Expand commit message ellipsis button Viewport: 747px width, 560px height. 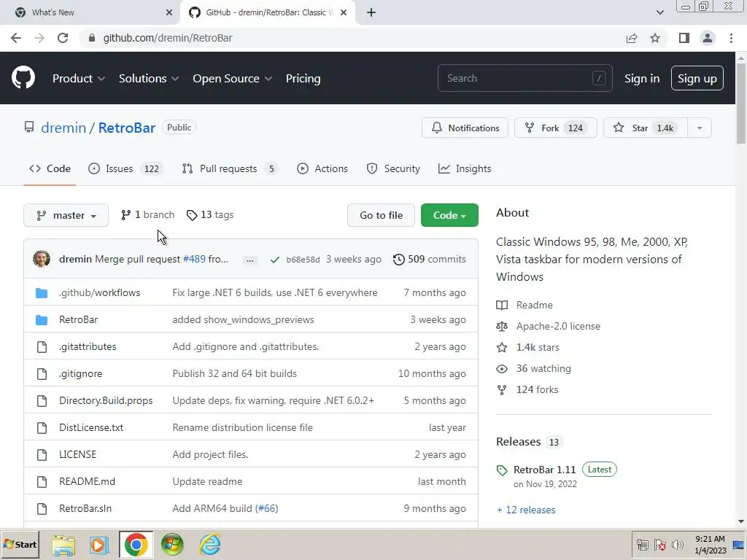pos(249,260)
